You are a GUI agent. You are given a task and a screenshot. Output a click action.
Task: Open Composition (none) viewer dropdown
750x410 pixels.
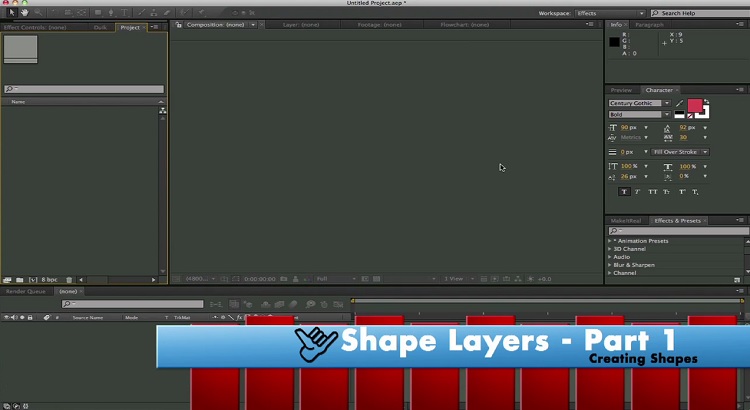click(x=253, y=25)
